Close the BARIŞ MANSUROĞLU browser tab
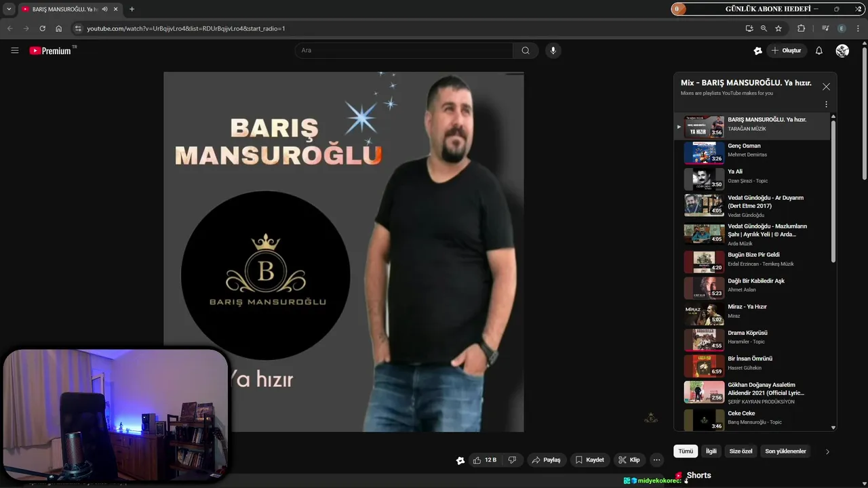Screen dimensions: 868x488 click(x=116, y=9)
